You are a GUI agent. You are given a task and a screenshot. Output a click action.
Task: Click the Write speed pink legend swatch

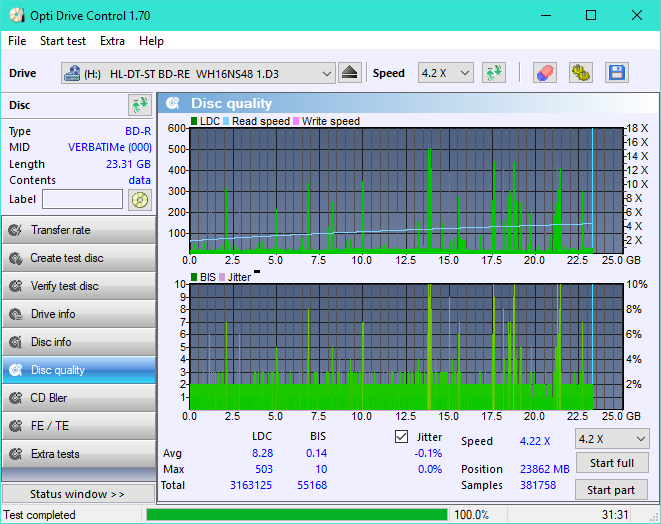(296, 121)
